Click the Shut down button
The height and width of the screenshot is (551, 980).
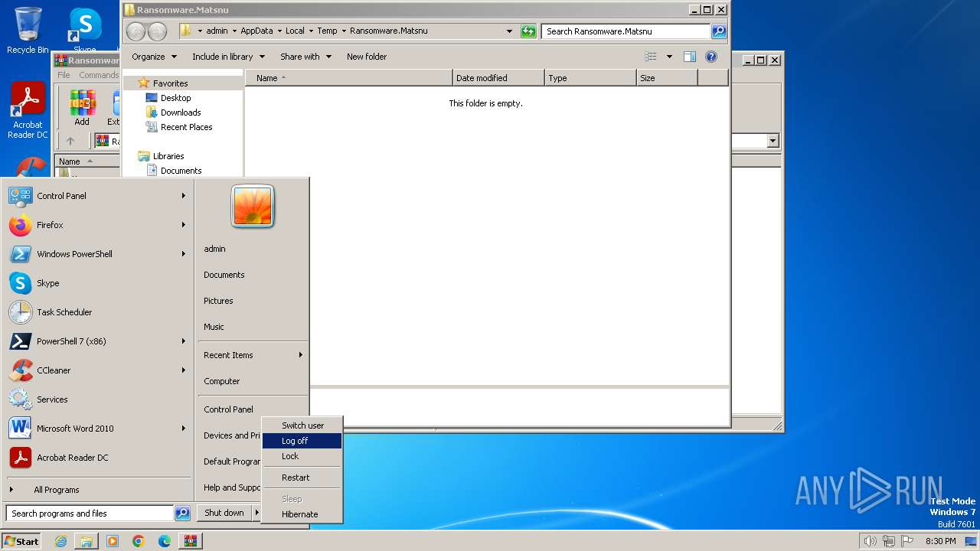pos(224,513)
